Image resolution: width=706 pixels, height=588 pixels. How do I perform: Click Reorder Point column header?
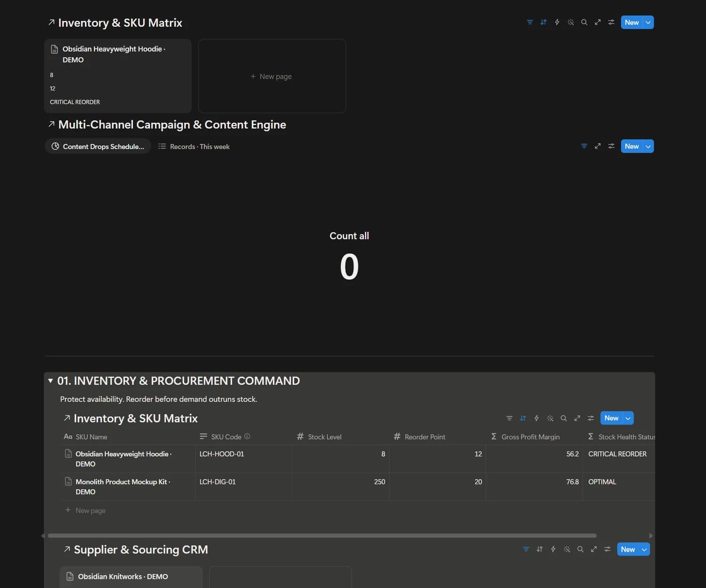pyautogui.click(x=438, y=437)
